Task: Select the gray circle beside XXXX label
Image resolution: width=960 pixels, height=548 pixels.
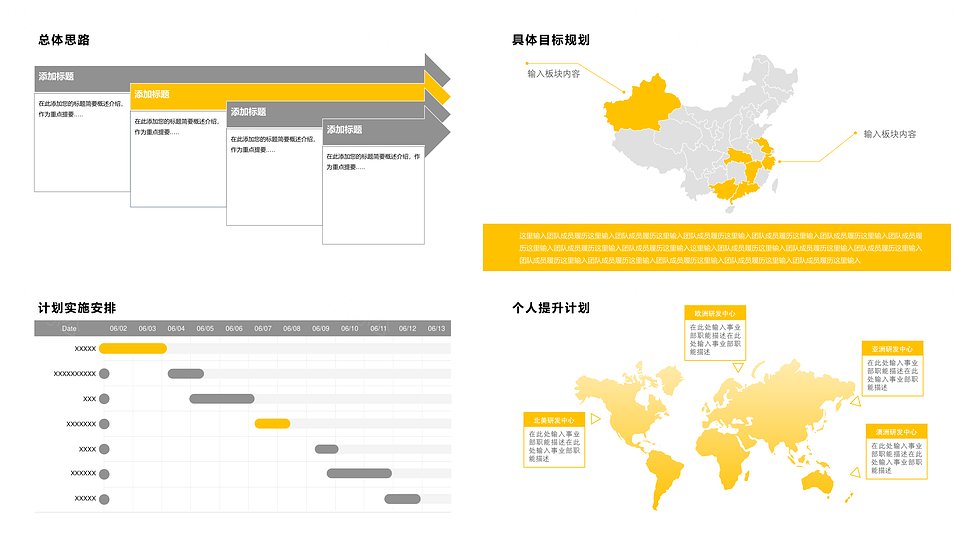Action: point(104,449)
